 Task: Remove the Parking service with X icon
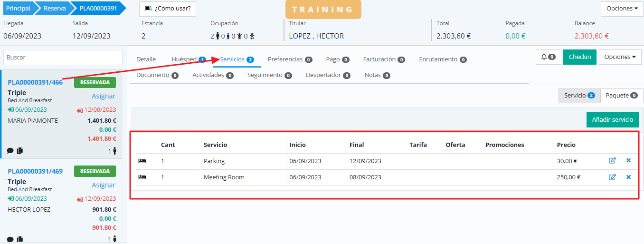point(628,161)
